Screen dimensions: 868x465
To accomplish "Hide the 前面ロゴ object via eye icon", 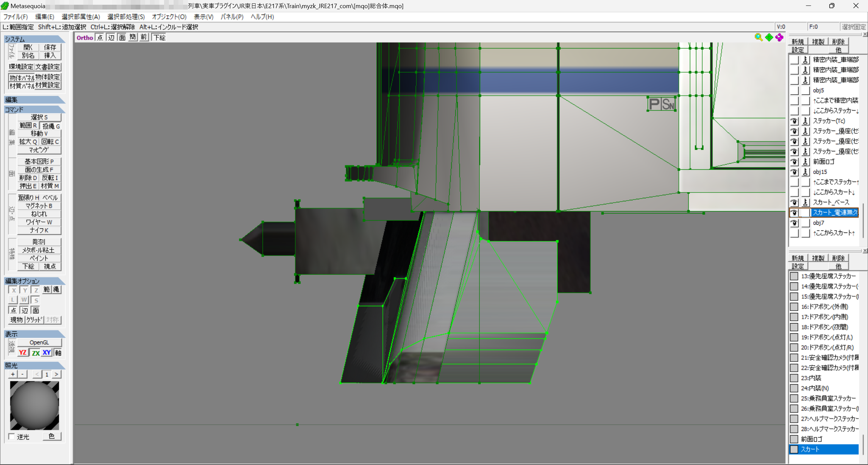I will [794, 162].
